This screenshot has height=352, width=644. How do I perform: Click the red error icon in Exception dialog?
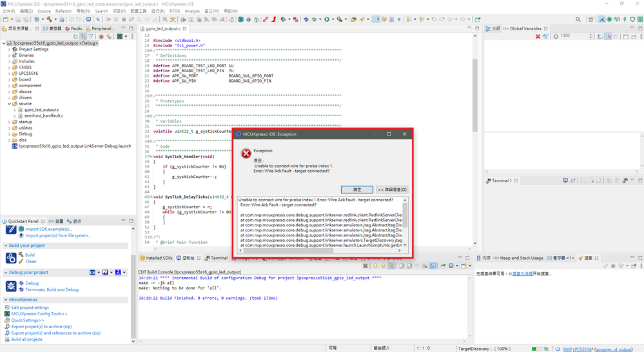coord(246,153)
